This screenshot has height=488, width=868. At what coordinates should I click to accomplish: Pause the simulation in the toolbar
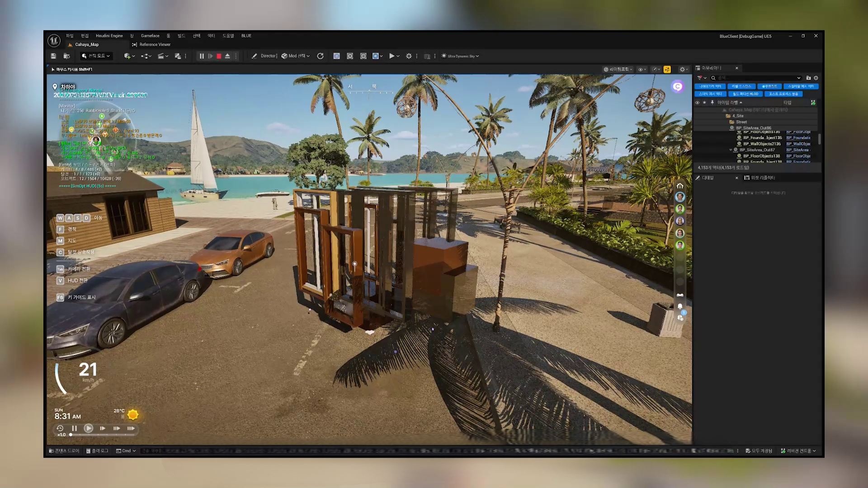pos(202,56)
